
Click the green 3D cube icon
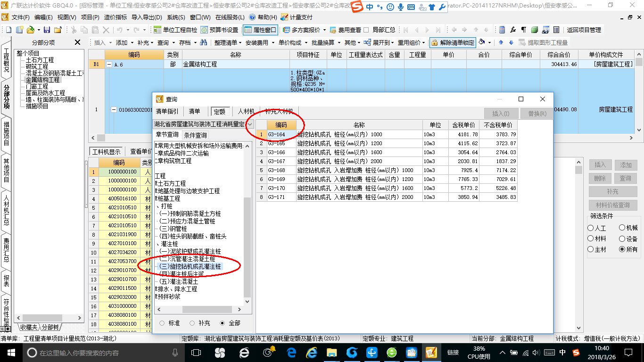[535, 30]
